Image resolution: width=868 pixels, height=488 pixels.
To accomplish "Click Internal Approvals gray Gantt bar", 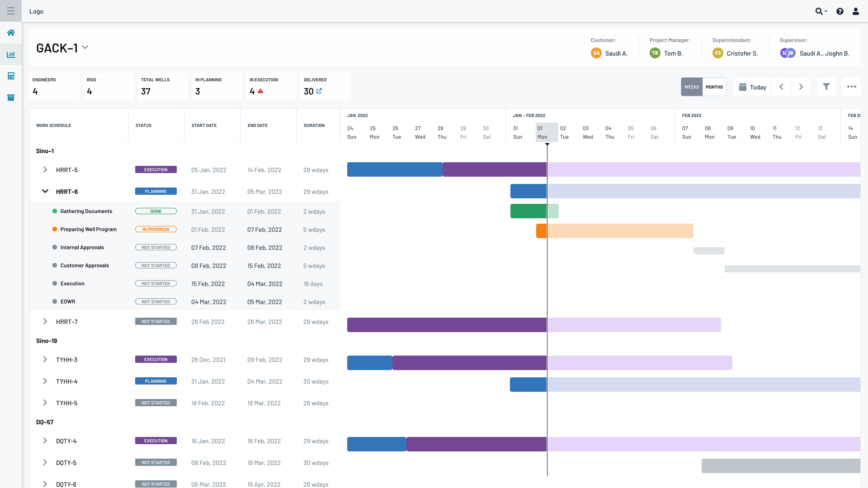I will point(709,251).
